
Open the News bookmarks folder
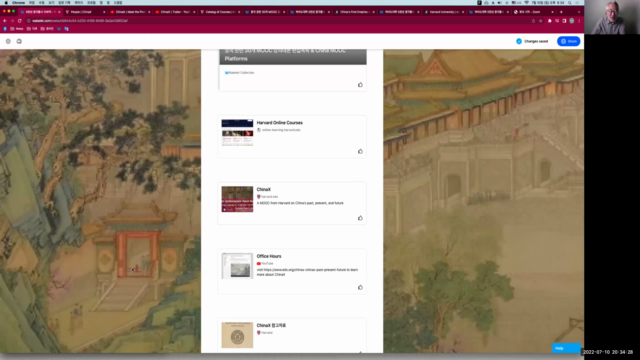pos(17,29)
